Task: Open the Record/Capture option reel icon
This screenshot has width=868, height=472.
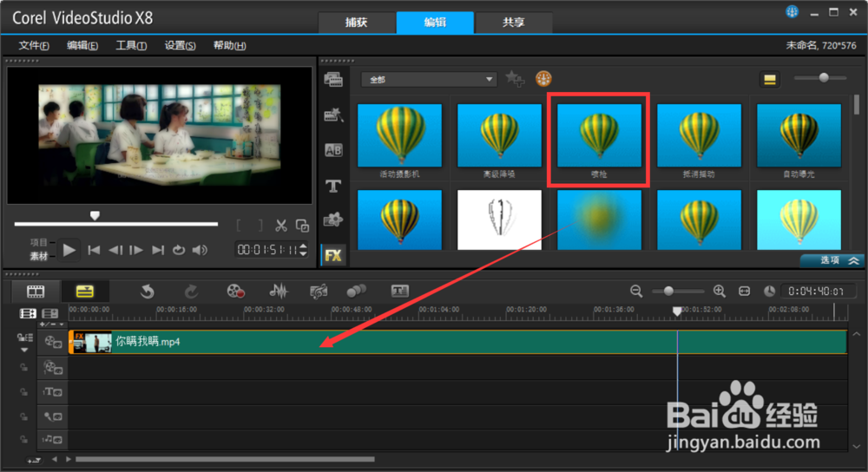Action: tap(236, 291)
